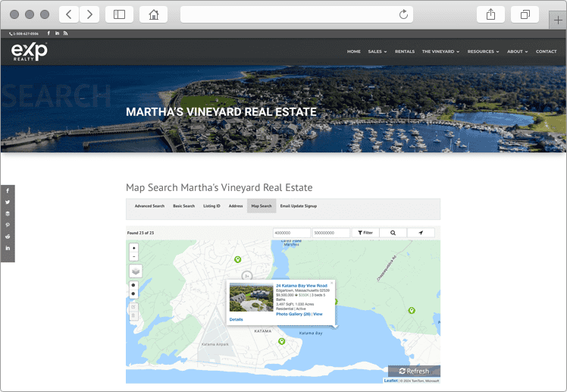
Task: Open the browser share icon
Action: point(490,14)
